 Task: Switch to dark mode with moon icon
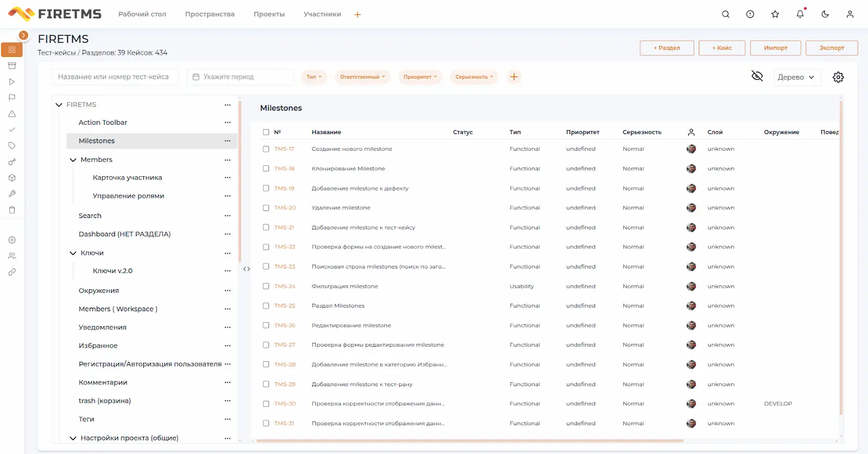825,14
